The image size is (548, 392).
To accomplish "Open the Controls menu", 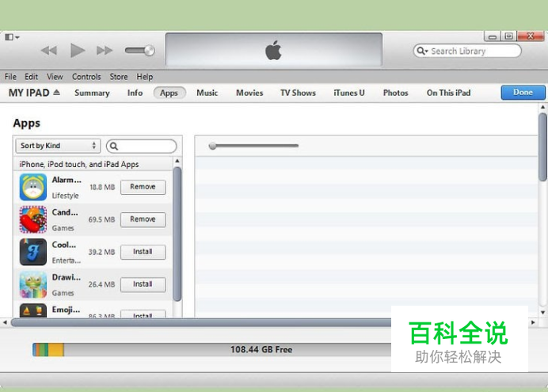I will pyautogui.click(x=86, y=77).
